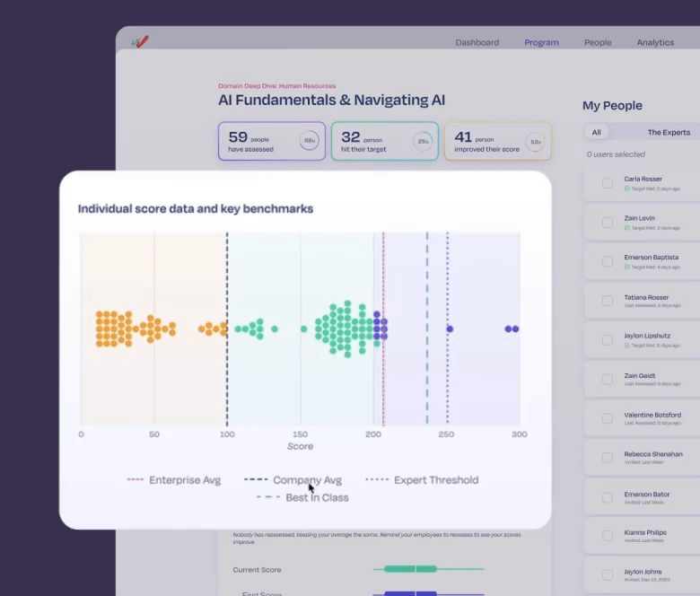Click the Individual score data and key benchmarks title

click(x=196, y=208)
